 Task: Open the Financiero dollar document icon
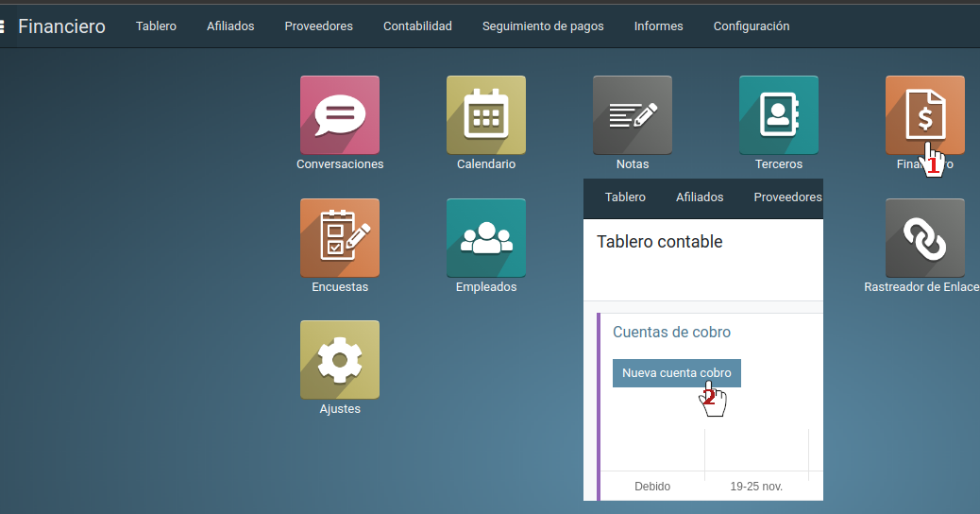pos(924,115)
